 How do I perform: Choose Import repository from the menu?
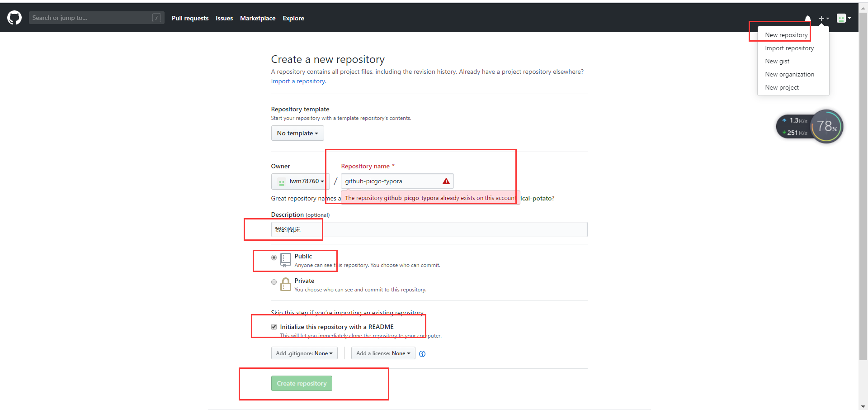pyautogui.click(x=789, y=48)
